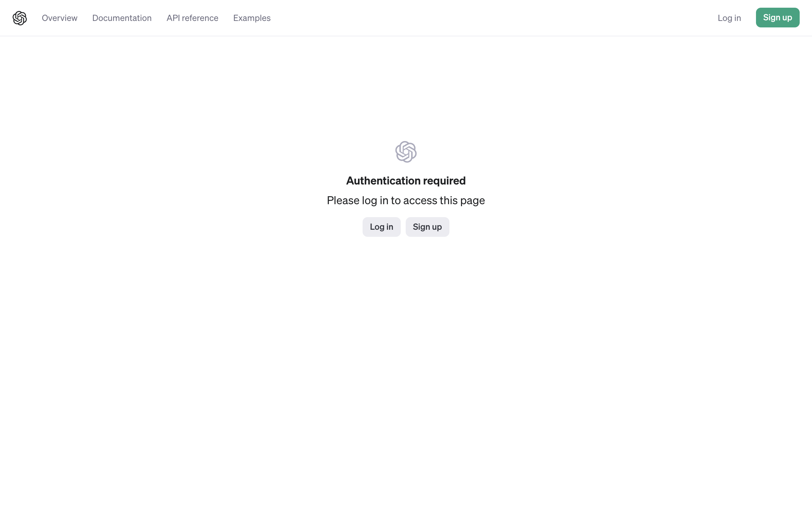812x526 pixels.
Task: Switch to the Examples section
Action: [252, 18]
